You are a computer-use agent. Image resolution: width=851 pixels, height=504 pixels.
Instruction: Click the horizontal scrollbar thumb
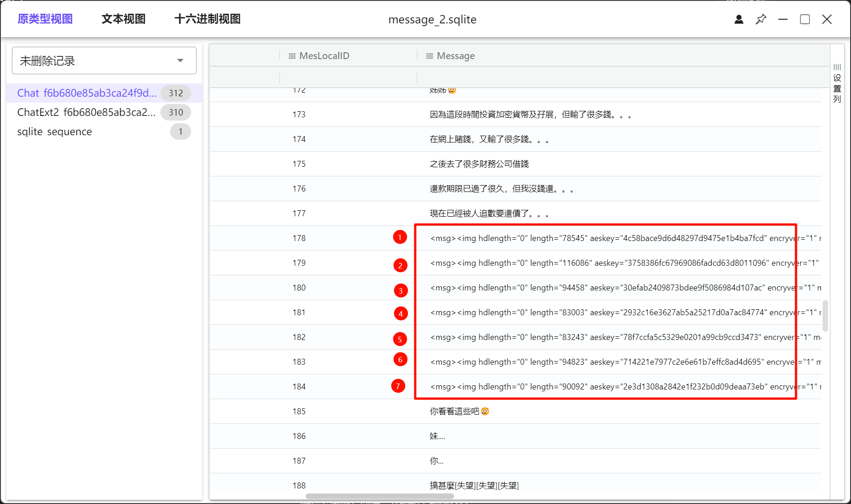(379, 496)
